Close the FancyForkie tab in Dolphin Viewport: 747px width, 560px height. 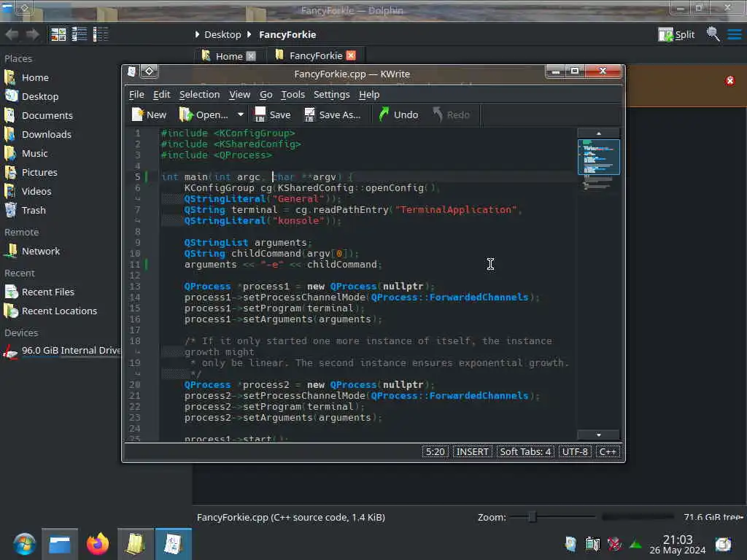[x=351, y=55]
